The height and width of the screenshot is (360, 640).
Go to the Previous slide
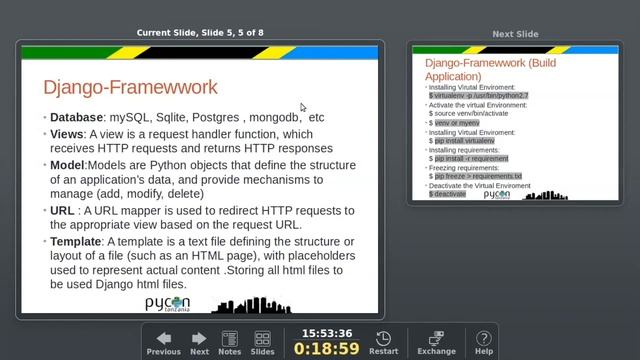164,343
